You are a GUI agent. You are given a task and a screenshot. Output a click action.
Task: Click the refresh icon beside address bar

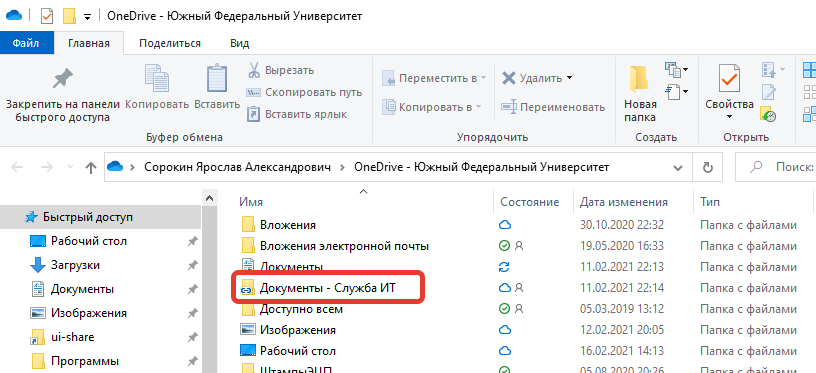click(707, 168)
